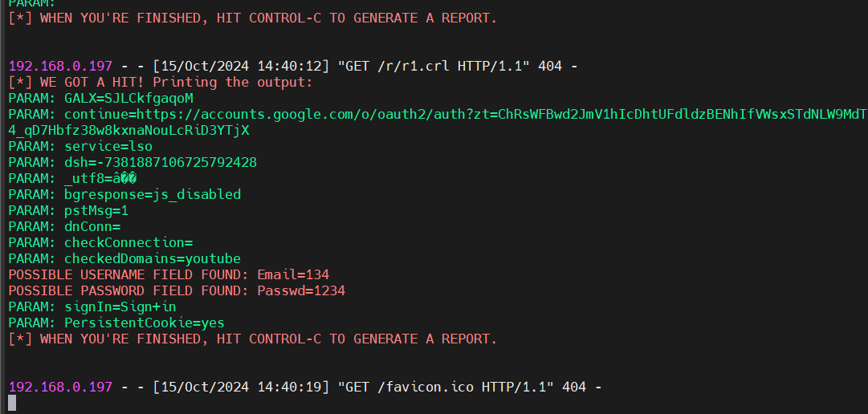Select the Email=134 username field text
This screenshot has width=868, height=414.
[293, 274]
